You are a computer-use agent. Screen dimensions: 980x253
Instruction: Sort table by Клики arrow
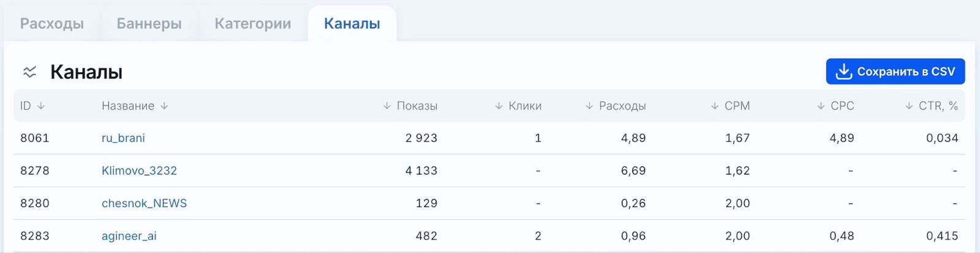(499, 106)
